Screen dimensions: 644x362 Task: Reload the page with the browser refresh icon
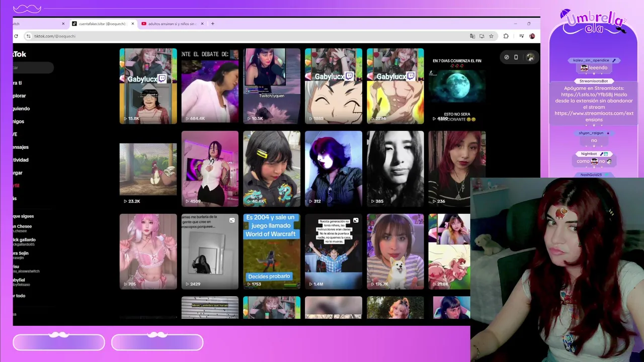click(x=16, y=36)
